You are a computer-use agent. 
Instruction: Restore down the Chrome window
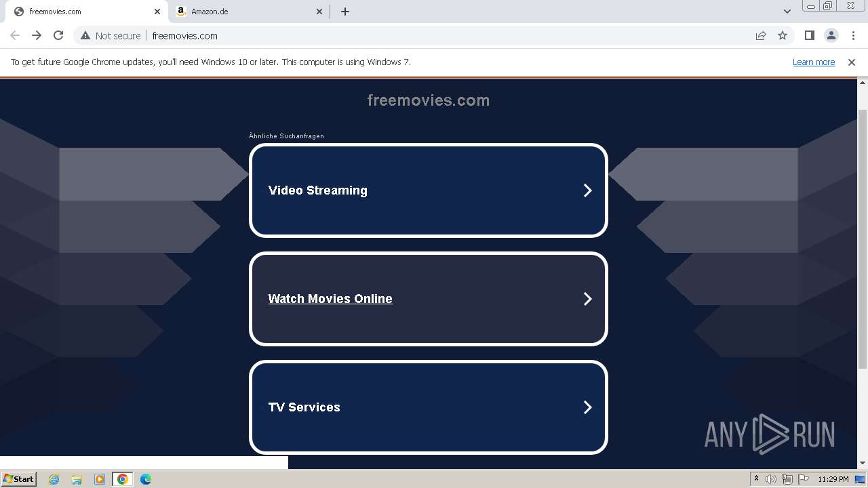coord(828,6)
